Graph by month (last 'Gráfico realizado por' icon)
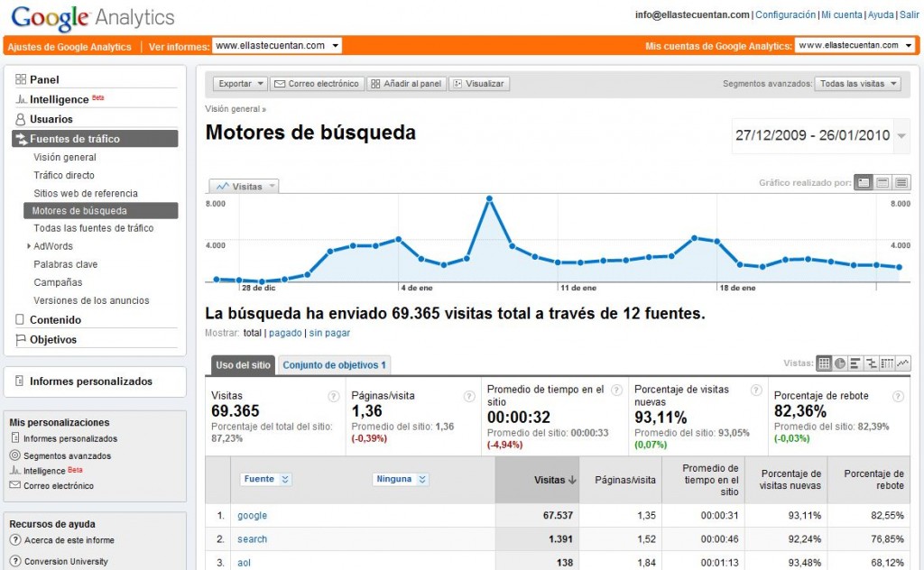This screenshot has width=924, height=570. coord(901,182)
